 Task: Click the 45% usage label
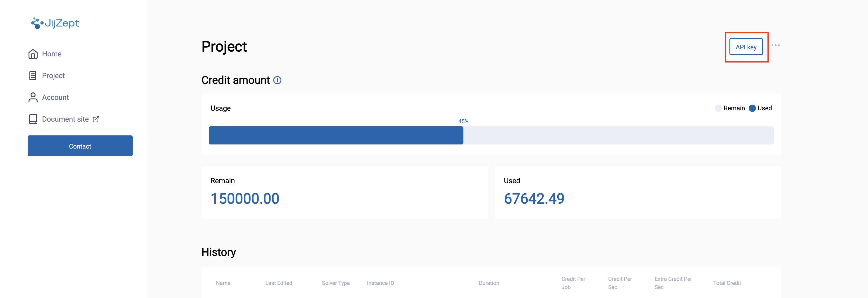pos(463,121)
